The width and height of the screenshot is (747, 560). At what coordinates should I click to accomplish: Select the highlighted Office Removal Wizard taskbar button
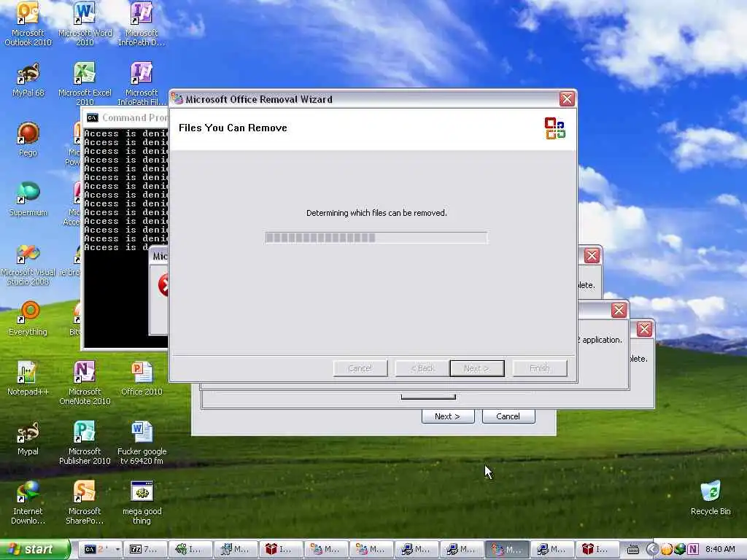point(507,549)
